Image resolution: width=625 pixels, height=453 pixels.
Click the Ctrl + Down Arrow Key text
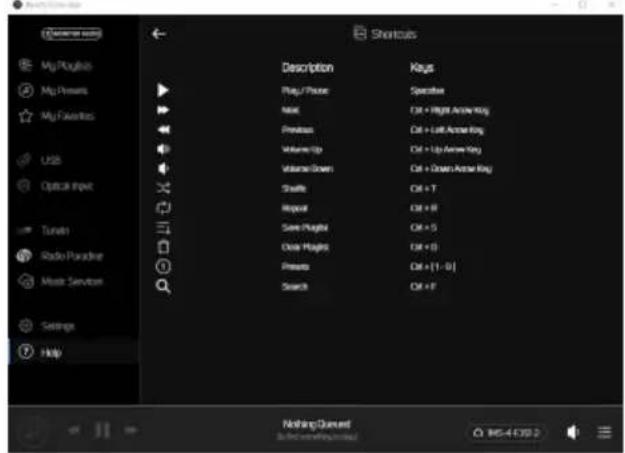click(x=451, y=169)
